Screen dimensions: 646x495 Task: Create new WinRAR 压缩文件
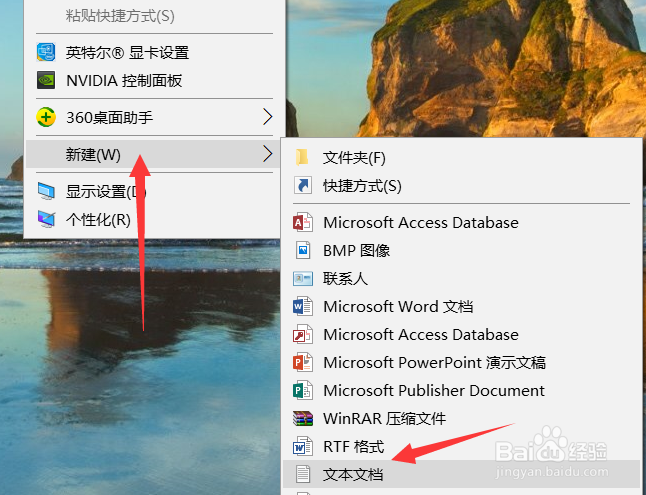pos(461,419)
